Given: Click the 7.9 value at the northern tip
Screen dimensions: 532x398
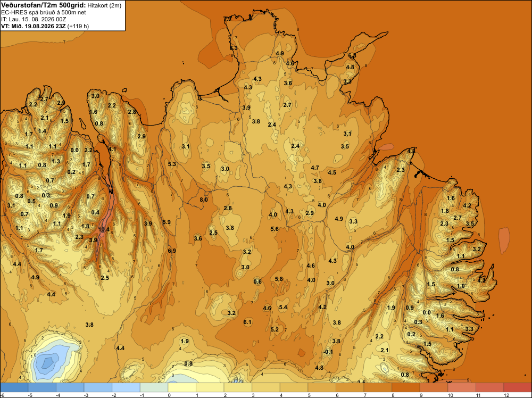Looking at the screenshot, I should (x=228, y=19).
